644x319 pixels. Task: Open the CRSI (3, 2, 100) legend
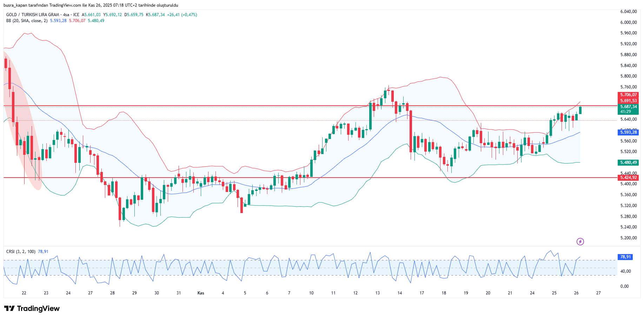pos(21,252)
